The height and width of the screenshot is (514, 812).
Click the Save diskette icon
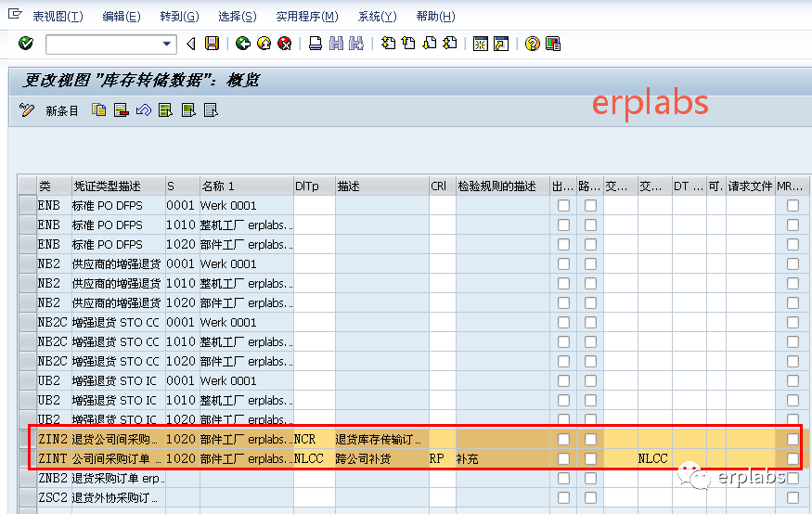[x=212, y=44]
